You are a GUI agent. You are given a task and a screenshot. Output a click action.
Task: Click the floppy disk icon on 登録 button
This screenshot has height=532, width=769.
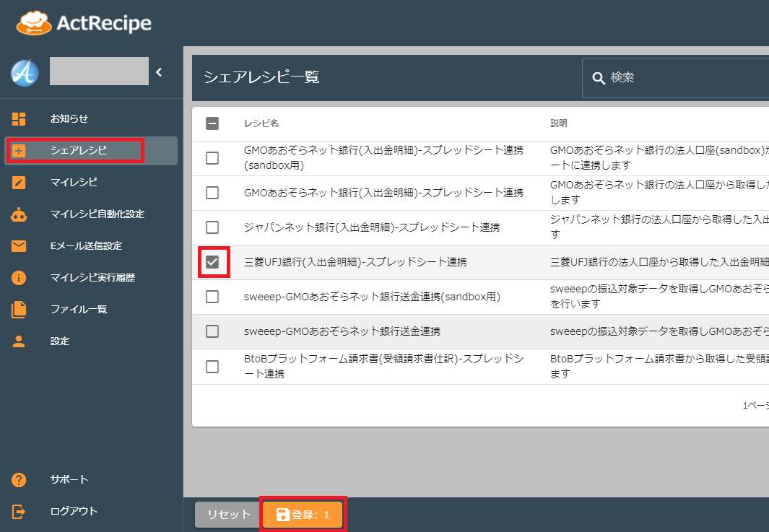point(283,515)
